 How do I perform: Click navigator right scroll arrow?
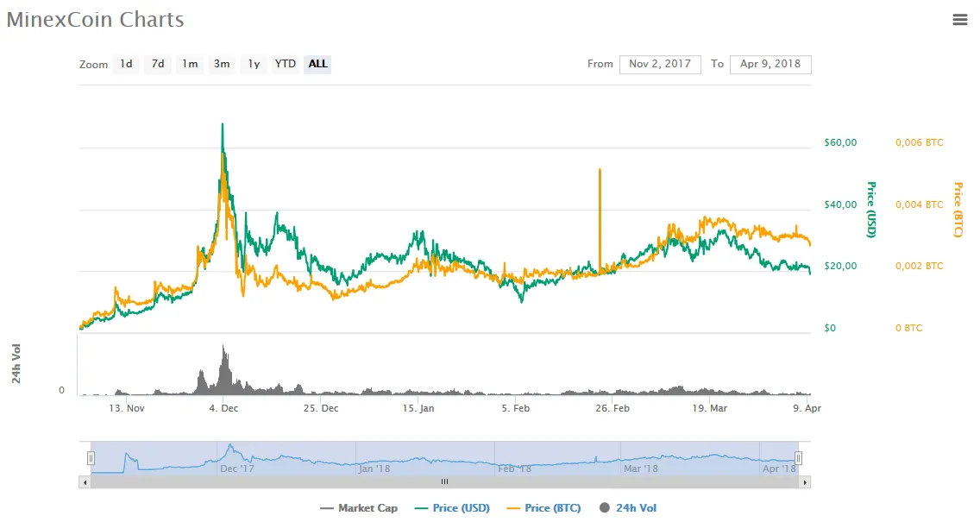(805, 482)
